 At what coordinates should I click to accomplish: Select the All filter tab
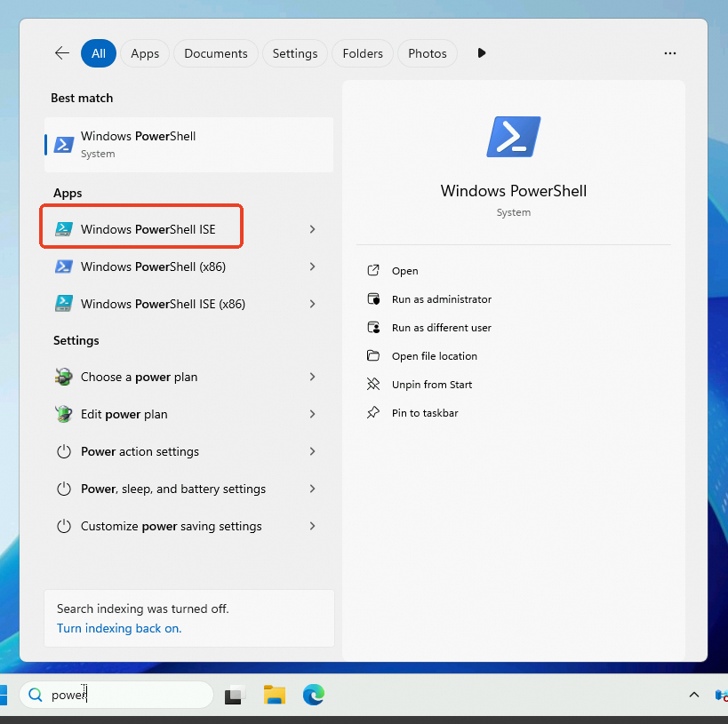[x=99, y=53]
